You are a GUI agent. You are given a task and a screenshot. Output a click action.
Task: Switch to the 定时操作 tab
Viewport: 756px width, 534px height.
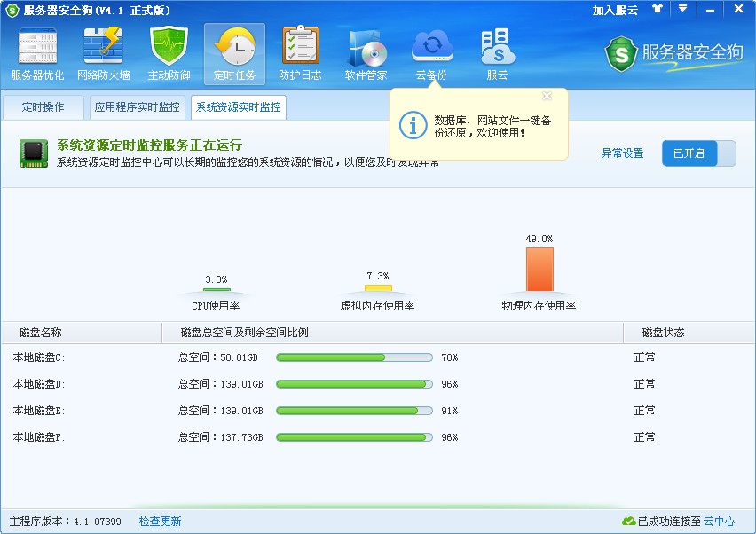[43, 107]
